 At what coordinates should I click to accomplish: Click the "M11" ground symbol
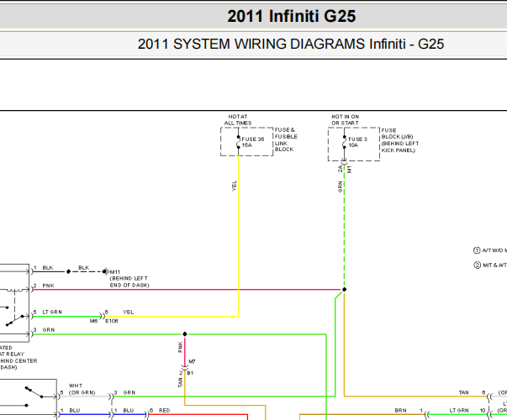pyautogui.click(x=106, y=271)
